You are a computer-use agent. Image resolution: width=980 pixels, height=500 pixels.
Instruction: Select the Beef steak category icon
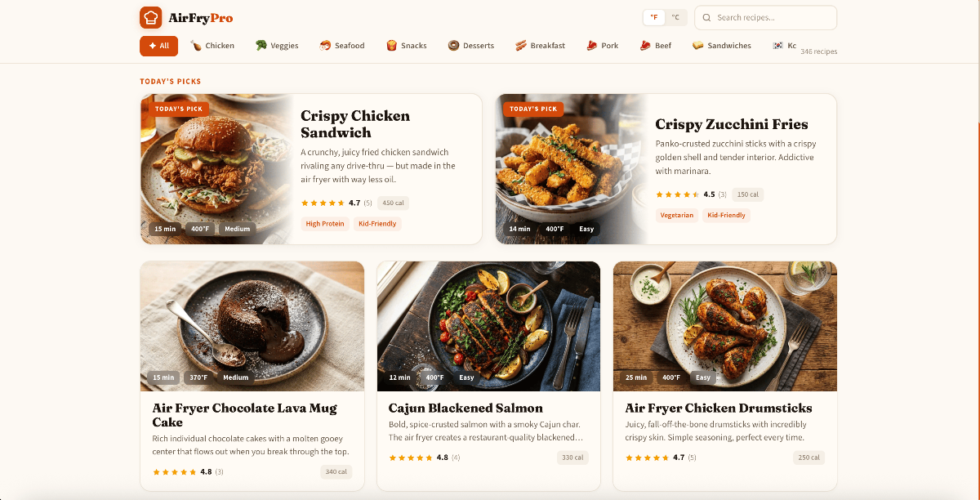tap(645, 46)
